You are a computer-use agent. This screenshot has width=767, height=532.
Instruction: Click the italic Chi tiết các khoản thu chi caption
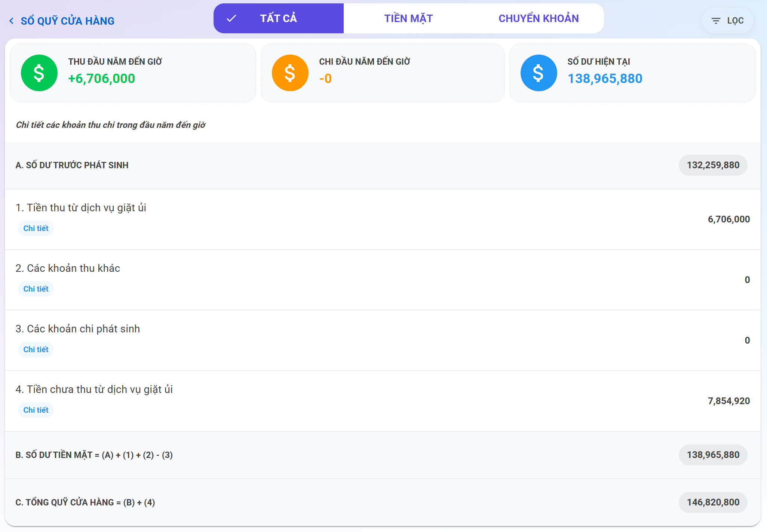(x=111, y=125)
